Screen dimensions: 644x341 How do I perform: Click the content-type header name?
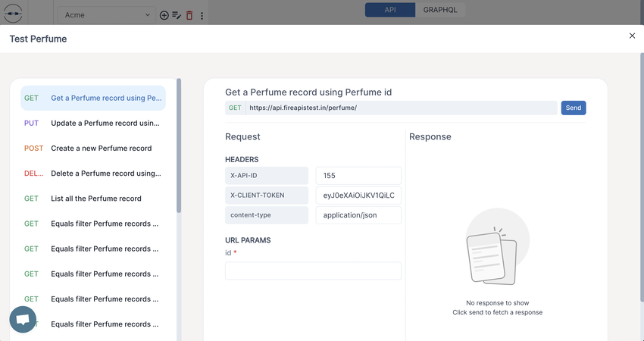click(x=267, y=215)
